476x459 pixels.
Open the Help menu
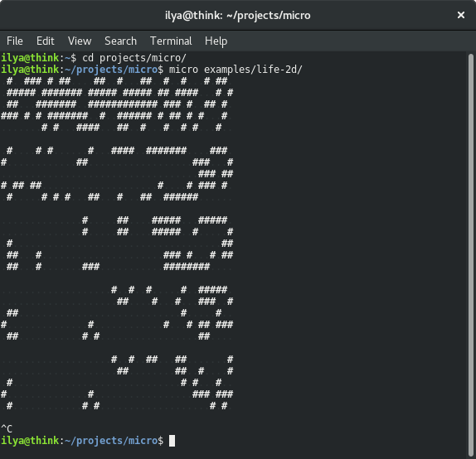pos(216,41)
